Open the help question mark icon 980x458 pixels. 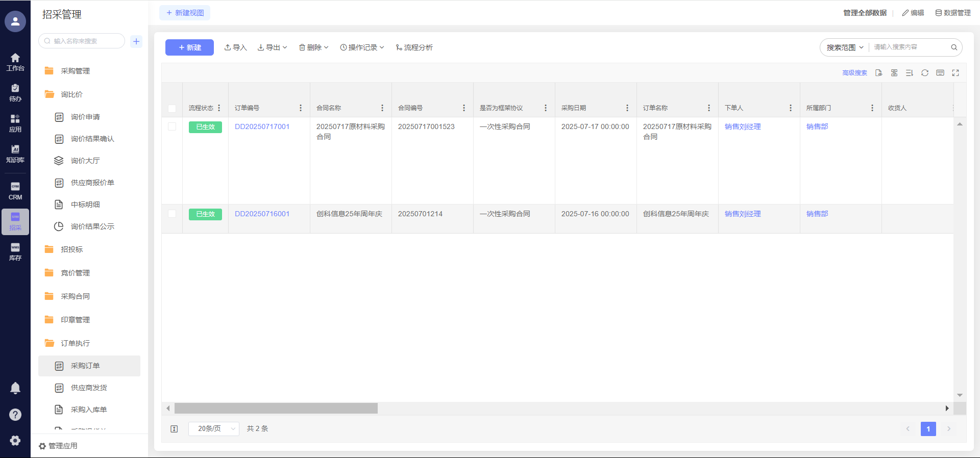point(15,415)
